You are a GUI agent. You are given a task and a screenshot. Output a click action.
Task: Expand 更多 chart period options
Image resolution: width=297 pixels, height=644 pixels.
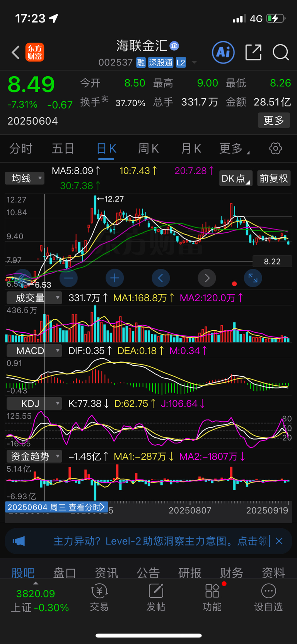(x=234, y=148)
